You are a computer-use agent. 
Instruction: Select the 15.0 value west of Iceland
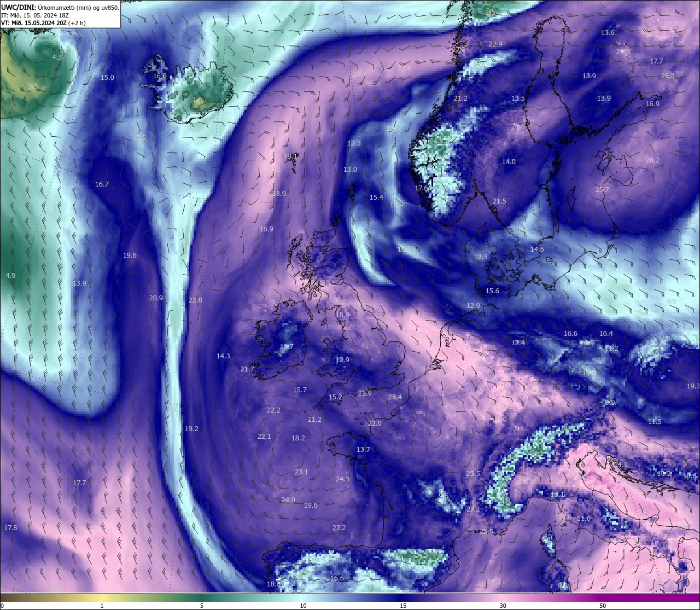click(107, 77)
